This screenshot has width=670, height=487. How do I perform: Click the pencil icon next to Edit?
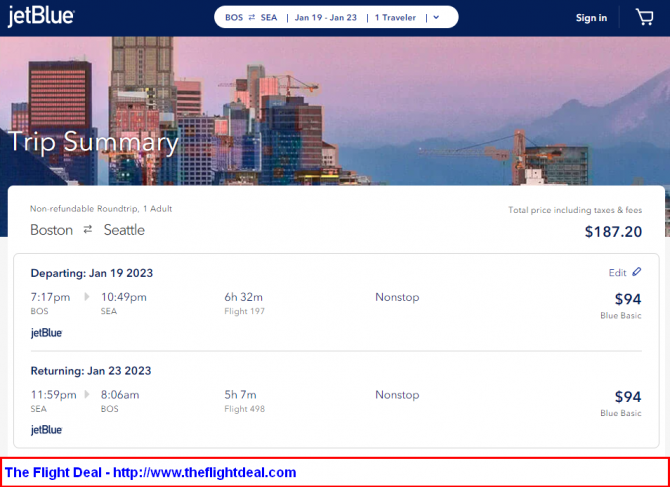pos(637,272)
